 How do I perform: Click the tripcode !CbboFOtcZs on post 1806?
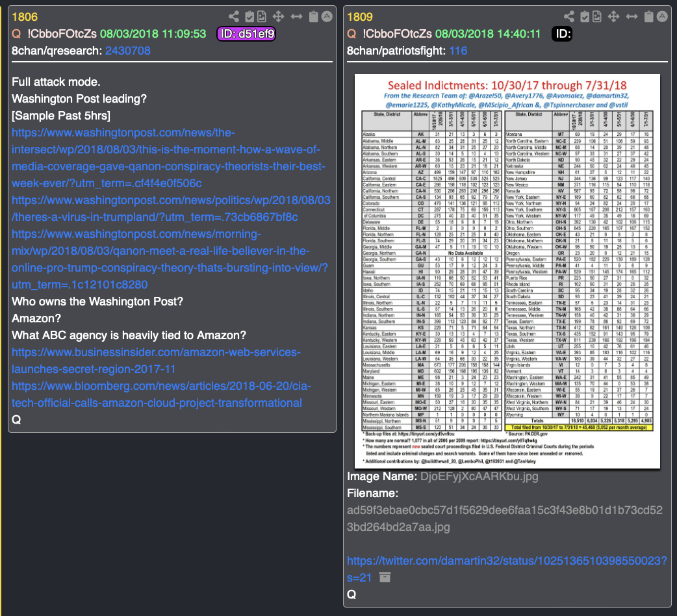click(62, 34)
